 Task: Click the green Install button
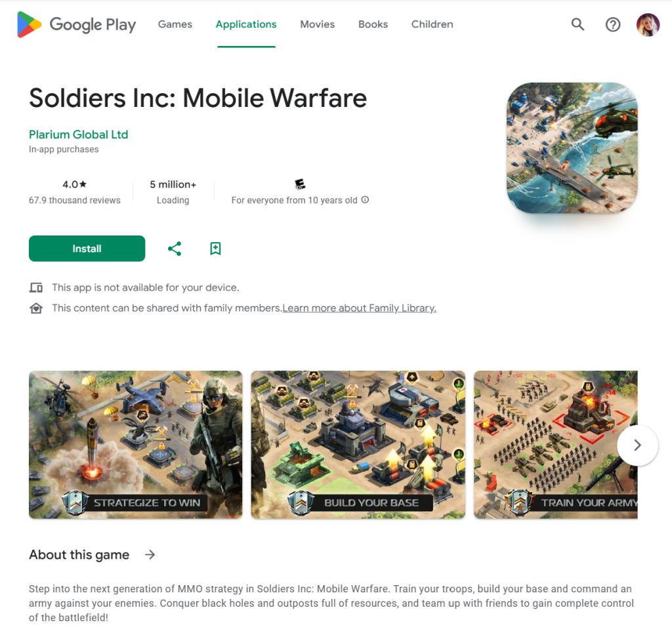point(87,249)
